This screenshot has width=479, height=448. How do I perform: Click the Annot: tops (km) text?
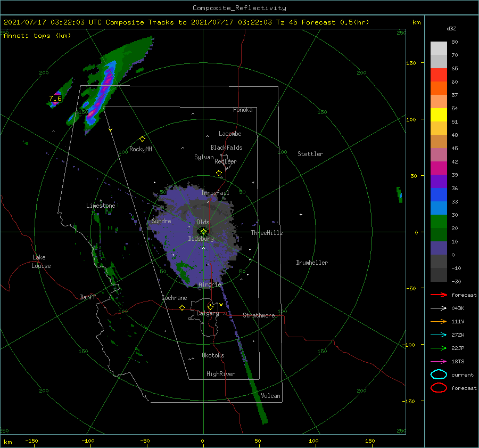[x=37, y=36]
